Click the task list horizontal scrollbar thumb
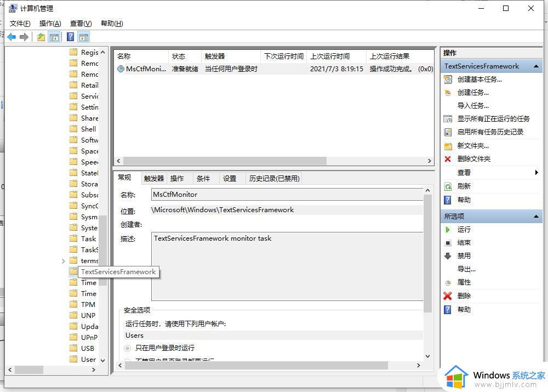Viewport: 548px width, 392px height. pyautogui.click(x=225, y=161)
